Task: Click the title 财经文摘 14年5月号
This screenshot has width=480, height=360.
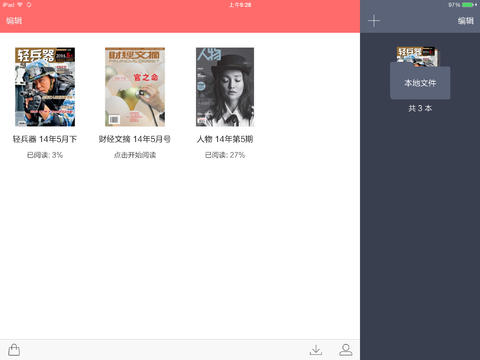Action: 135,139
